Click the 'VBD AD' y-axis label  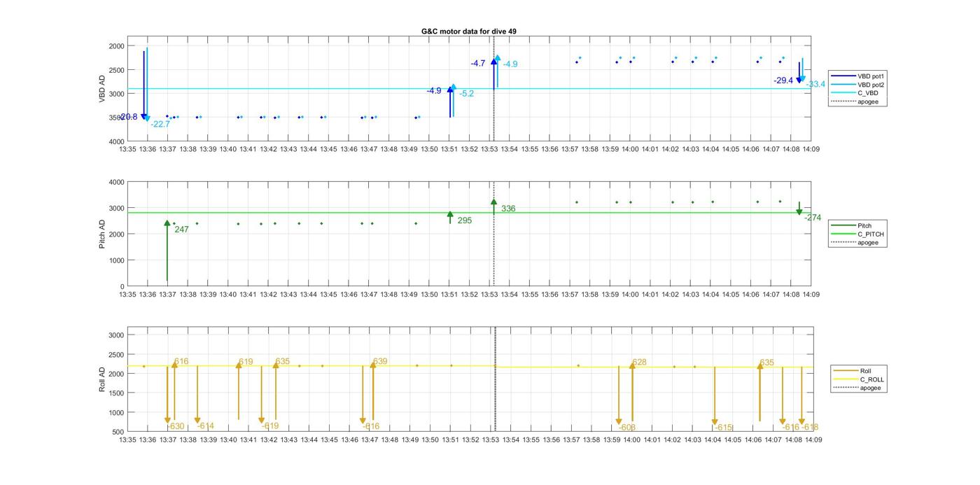coord(102,89)
